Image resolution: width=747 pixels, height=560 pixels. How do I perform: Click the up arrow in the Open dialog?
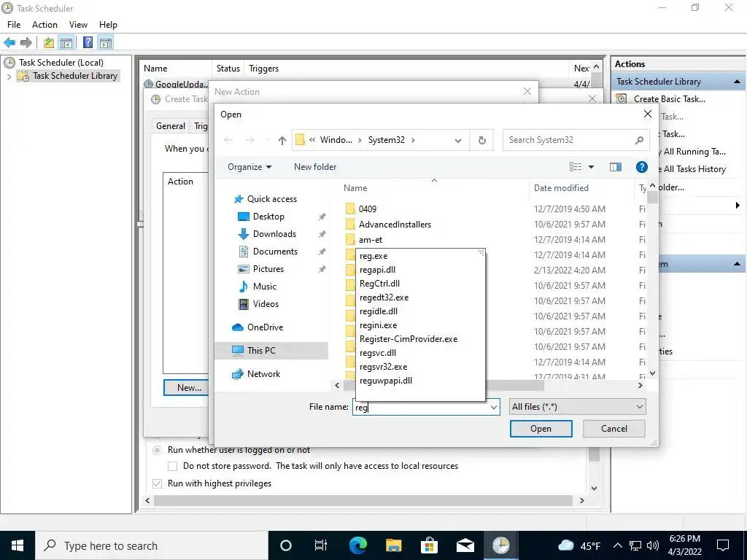(x=282, y=140)
